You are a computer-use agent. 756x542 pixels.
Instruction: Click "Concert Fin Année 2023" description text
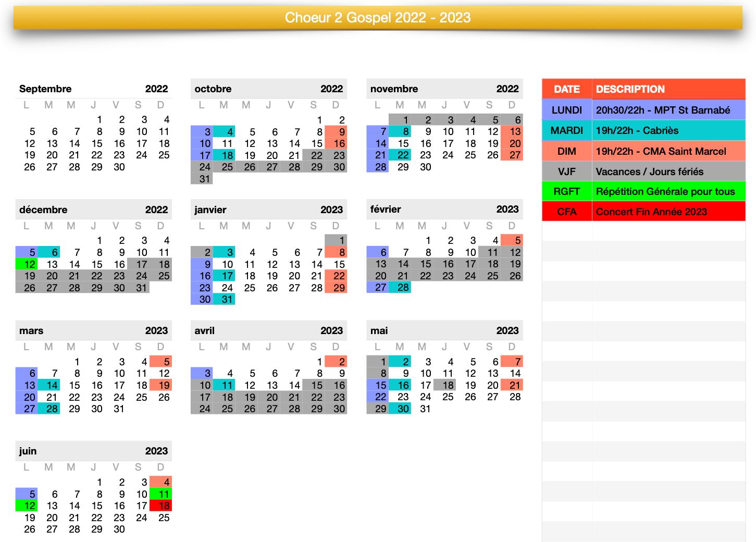651,212
